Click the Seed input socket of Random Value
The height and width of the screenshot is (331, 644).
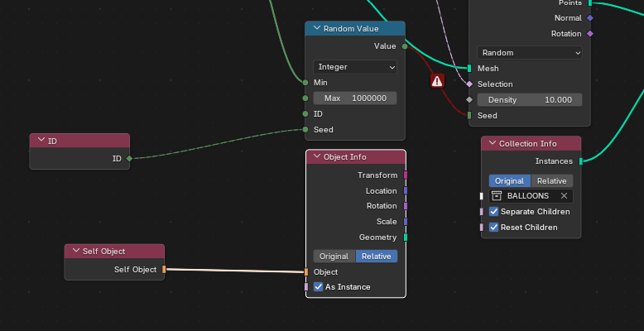[305, 130]
